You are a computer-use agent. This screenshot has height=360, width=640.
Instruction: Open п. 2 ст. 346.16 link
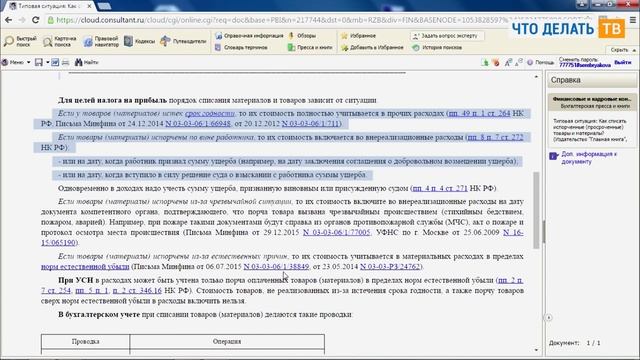point(137,291)
